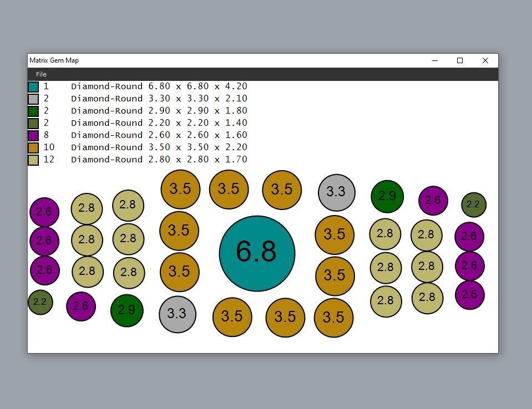Image resolution: width=532 pixels, height=409 pixels.
Task: Select the text 'Diamond-Round 3.30 x 3.30 x 2.10'
Action: click(159, 99)
